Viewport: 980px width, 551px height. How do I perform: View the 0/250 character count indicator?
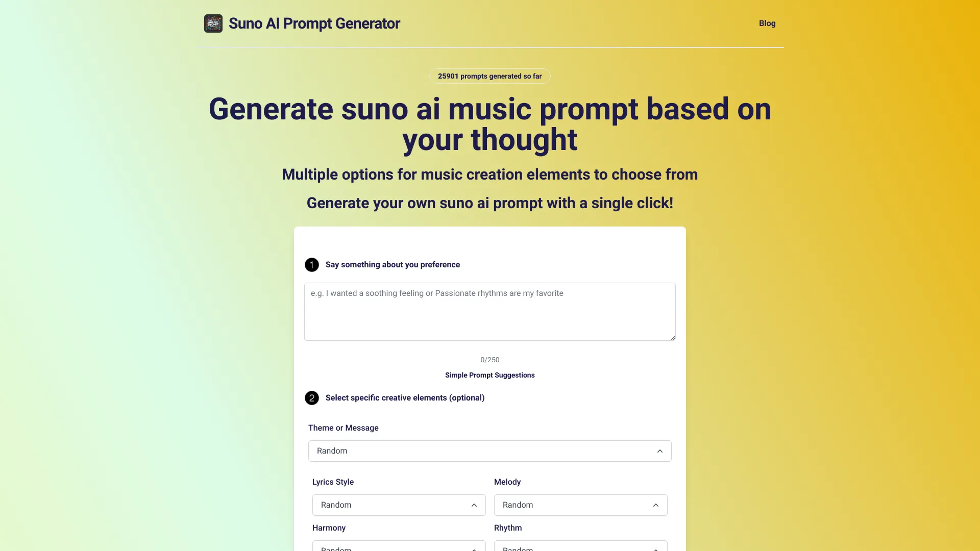click(x=489, y=359)
